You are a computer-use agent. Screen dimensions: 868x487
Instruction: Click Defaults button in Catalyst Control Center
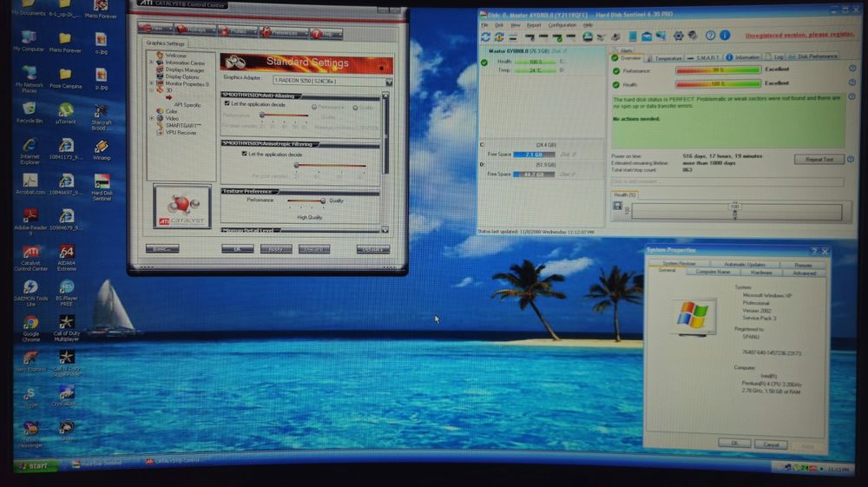[x=372, y=250]
